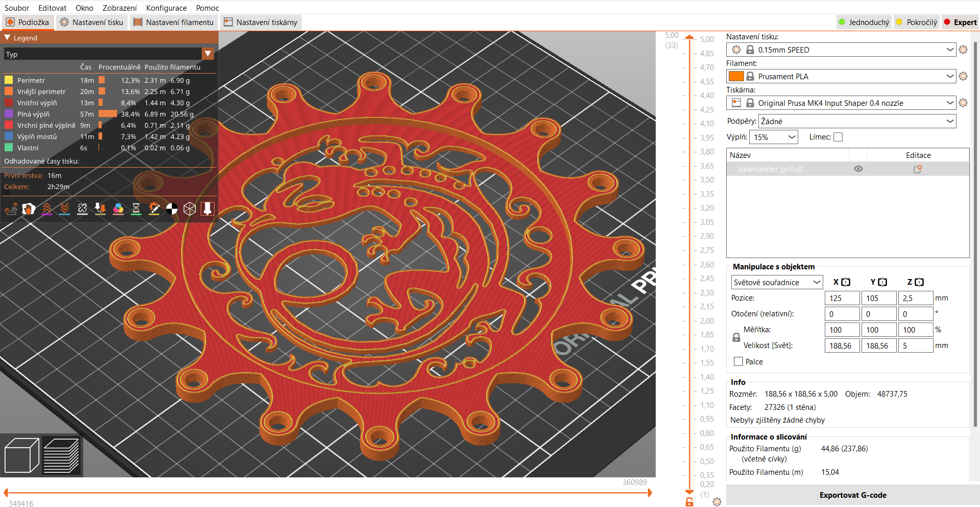Screen dimensions: 980x507
Task: Toggle visibility eye for salamander_grill.stl
Action: 858,169
